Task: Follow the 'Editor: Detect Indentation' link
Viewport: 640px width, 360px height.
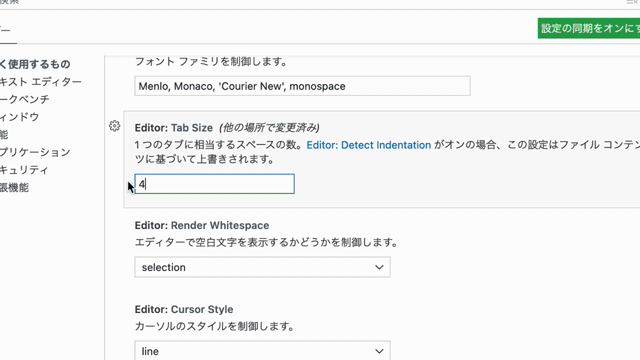Action: tap(369, 145)
